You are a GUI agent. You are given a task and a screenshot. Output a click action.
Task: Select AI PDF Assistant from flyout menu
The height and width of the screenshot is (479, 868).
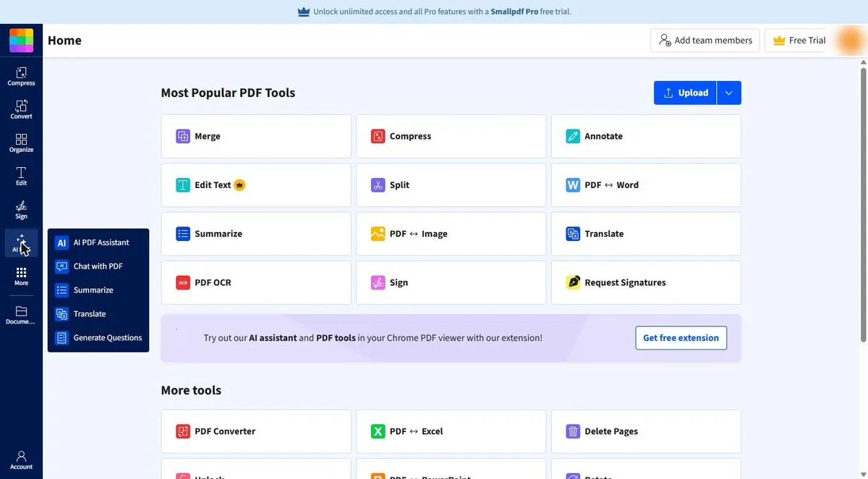tap(98, 242)
